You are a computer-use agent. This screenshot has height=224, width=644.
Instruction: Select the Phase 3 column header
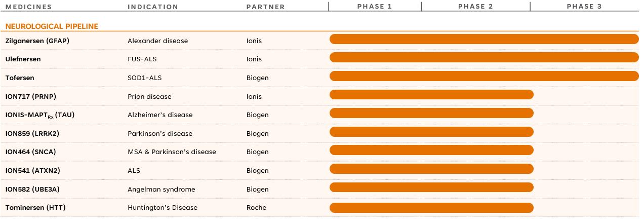[584, 7]
